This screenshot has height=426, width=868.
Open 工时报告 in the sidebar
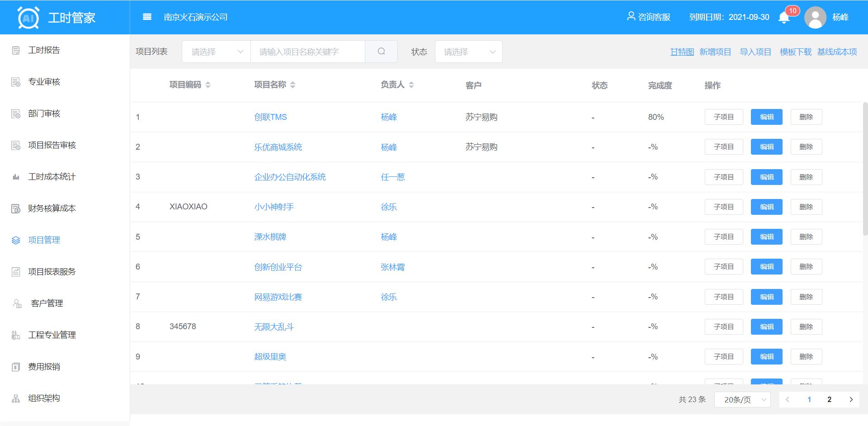[x=44, y=50]
